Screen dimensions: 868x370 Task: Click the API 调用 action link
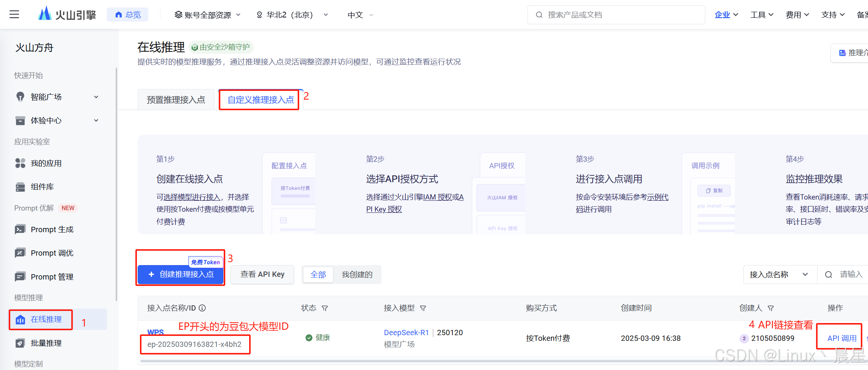[842, 338]
